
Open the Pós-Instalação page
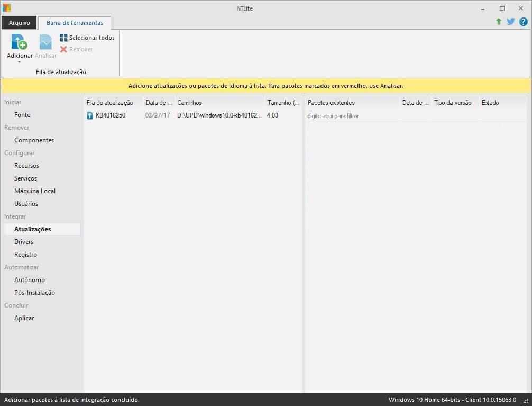click(x=34, y=293)
